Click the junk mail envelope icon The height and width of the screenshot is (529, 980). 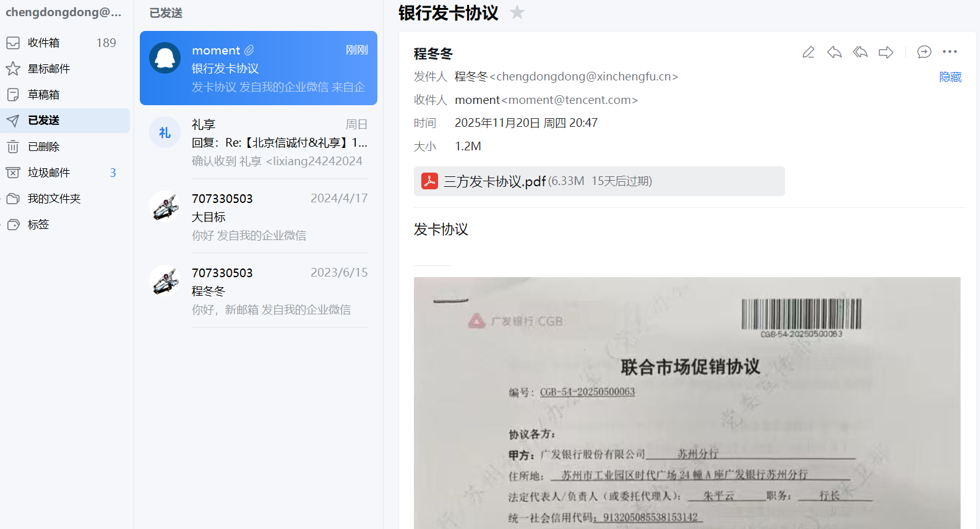pyautogui.click(x=13, y=173)
